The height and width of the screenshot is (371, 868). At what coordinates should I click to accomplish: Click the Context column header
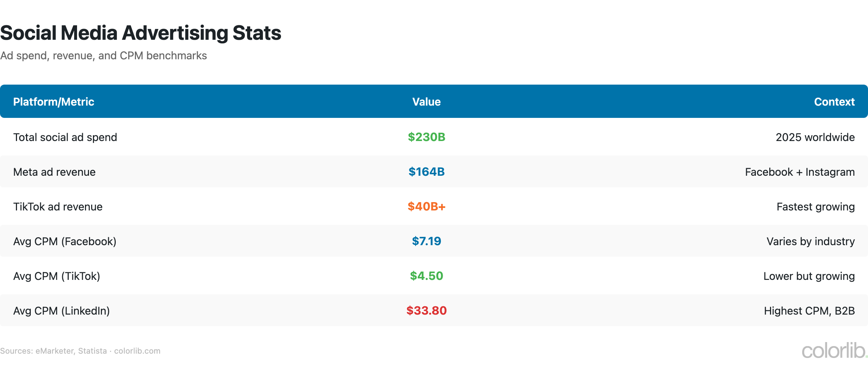pyautogui.click(x=834, y=102)
